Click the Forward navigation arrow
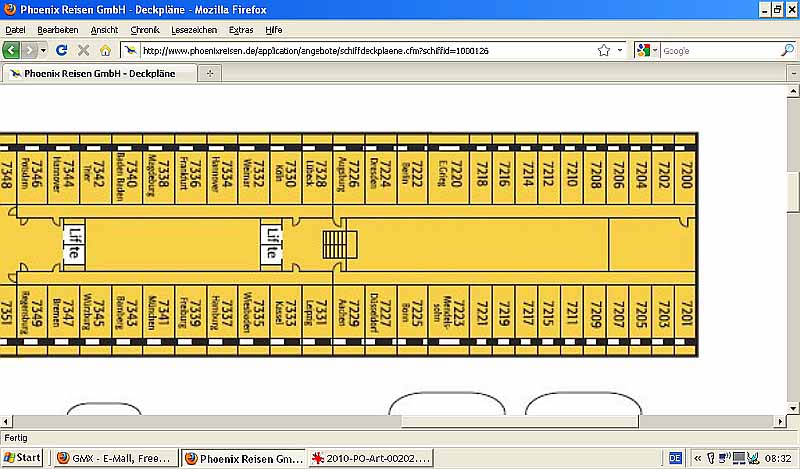The width and height of the screenshot is (800, 469). 29,50
